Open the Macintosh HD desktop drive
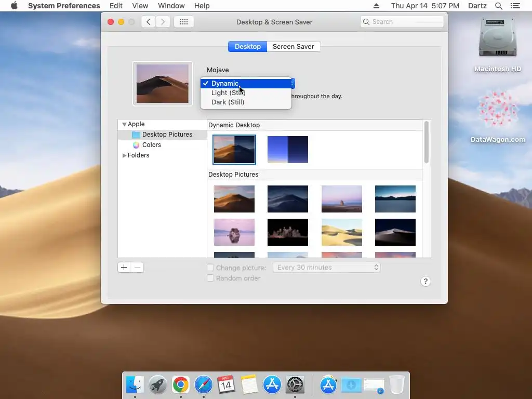The width and height of the screenshot is (532, 399). pos(497,38)
